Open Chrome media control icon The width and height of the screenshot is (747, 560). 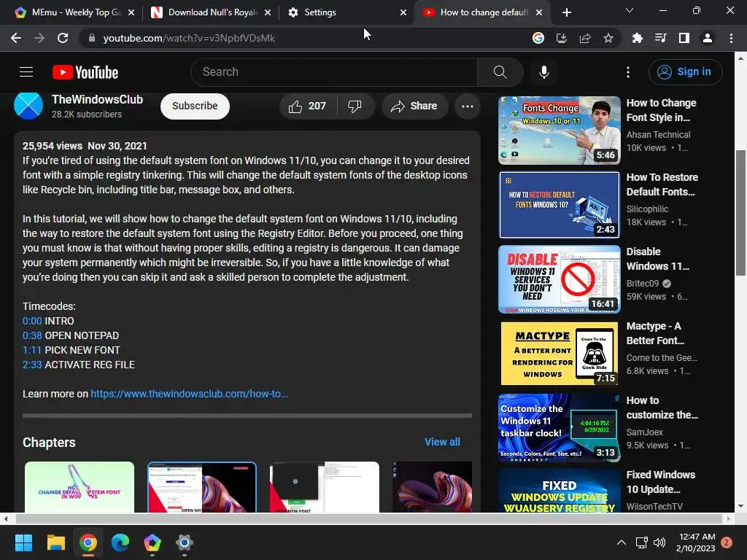coord(660,38)
